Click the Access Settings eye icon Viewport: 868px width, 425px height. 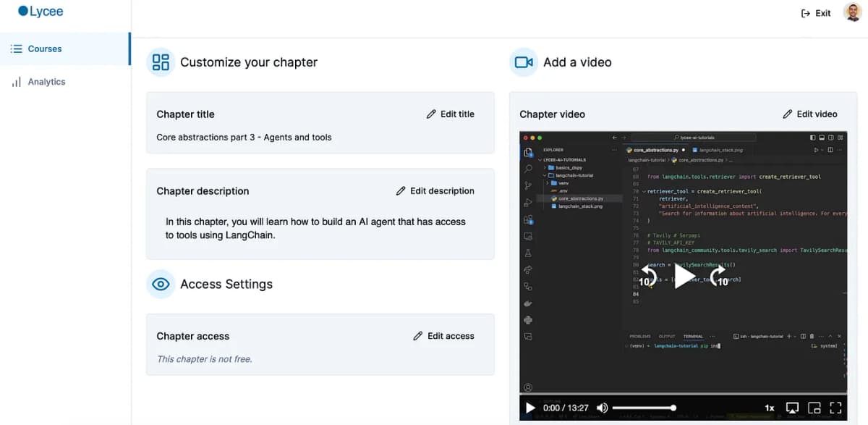161,284
